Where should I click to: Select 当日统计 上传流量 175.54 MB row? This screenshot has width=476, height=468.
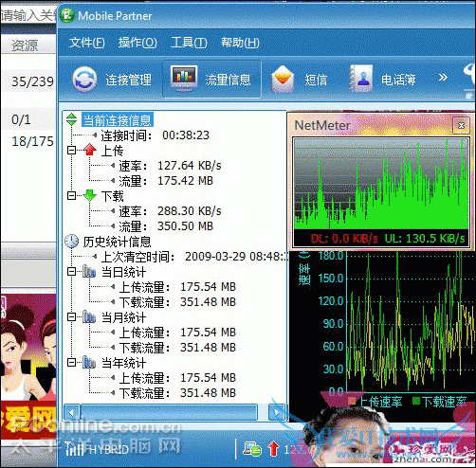177,287
